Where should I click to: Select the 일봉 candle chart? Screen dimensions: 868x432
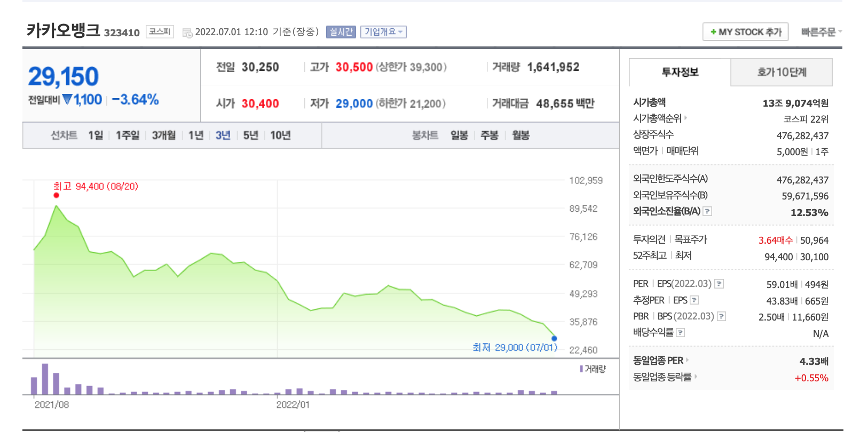pos(459,135)
